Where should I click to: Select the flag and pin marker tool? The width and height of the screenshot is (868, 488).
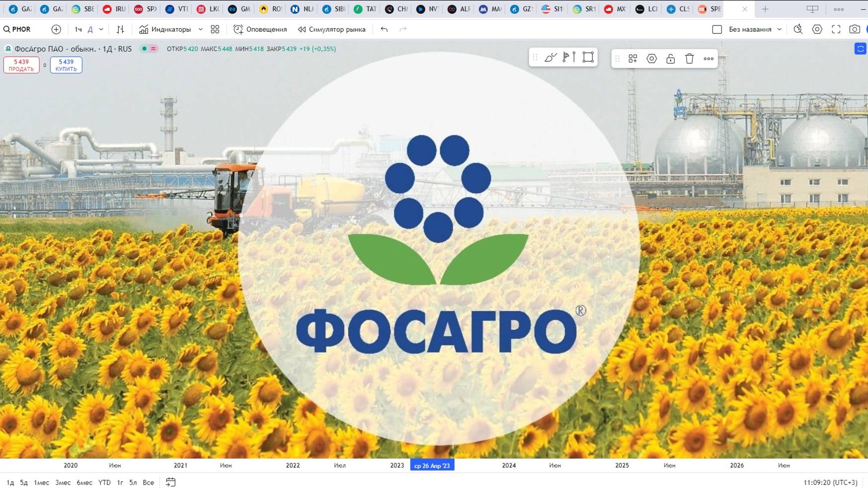(569, 58)
